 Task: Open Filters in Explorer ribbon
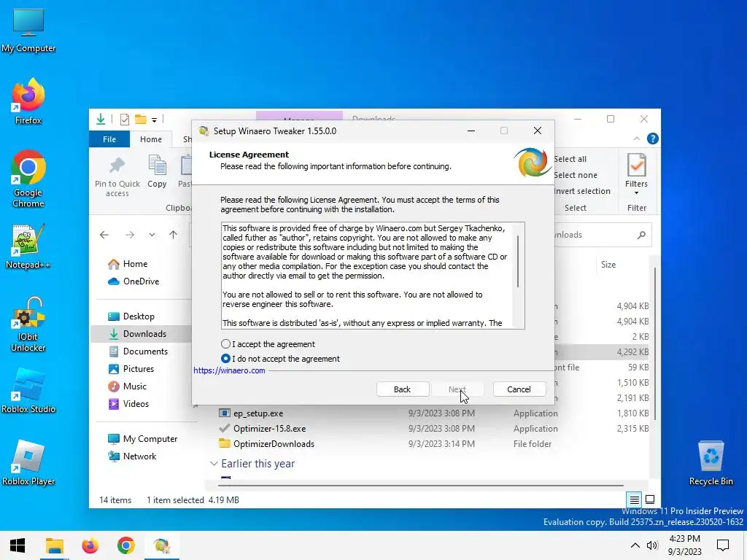[636, 174]
